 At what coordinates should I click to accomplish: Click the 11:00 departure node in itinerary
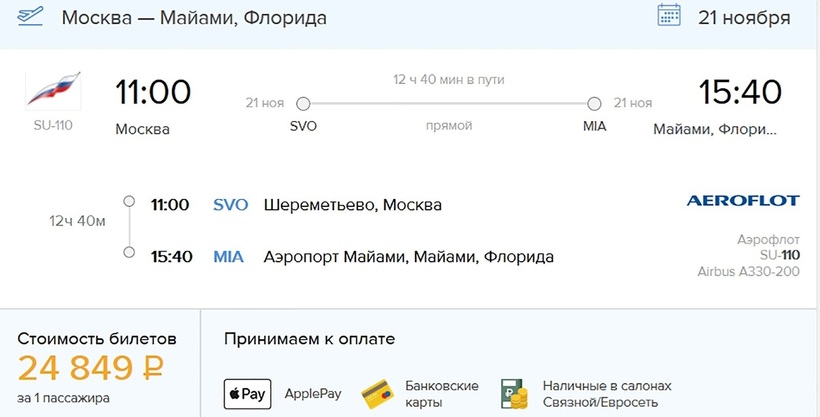point(128,203)
